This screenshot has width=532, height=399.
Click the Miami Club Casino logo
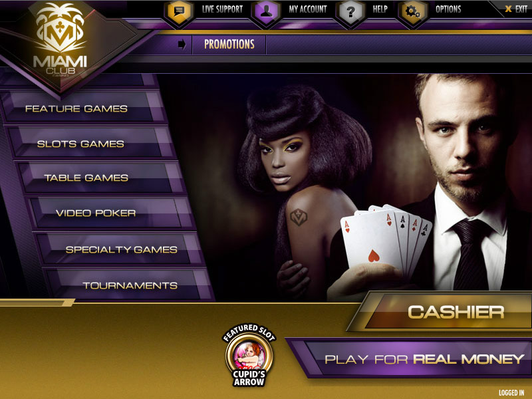pyautogui.click(x=61, y=41)
